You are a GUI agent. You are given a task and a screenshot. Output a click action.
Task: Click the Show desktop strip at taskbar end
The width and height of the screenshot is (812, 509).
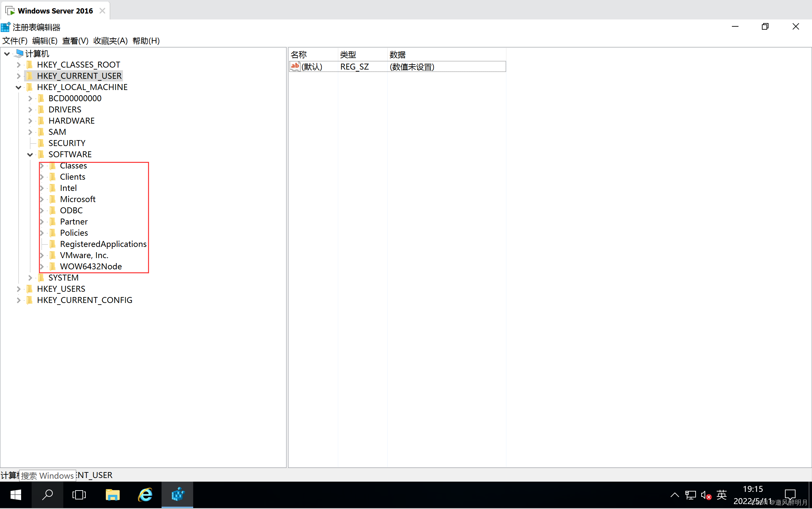coord(810,494)
